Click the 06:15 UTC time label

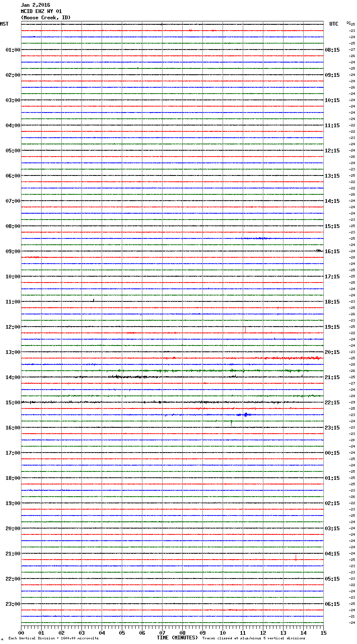coord(332,604)
